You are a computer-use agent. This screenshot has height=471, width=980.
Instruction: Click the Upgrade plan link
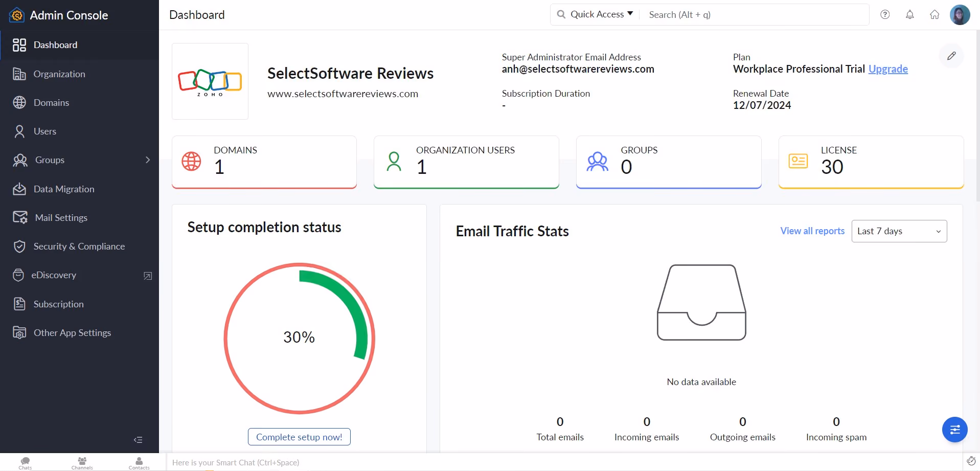click(888, 69)
